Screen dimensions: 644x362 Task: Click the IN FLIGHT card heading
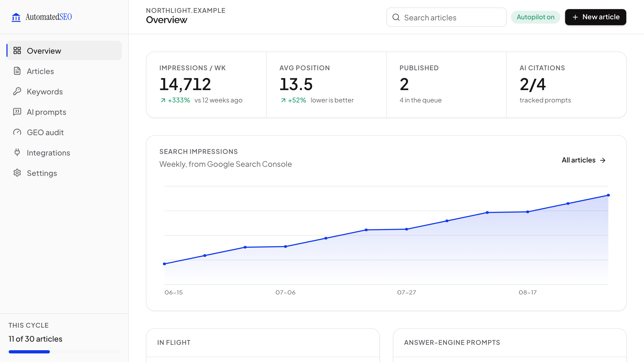click(174, 342)
